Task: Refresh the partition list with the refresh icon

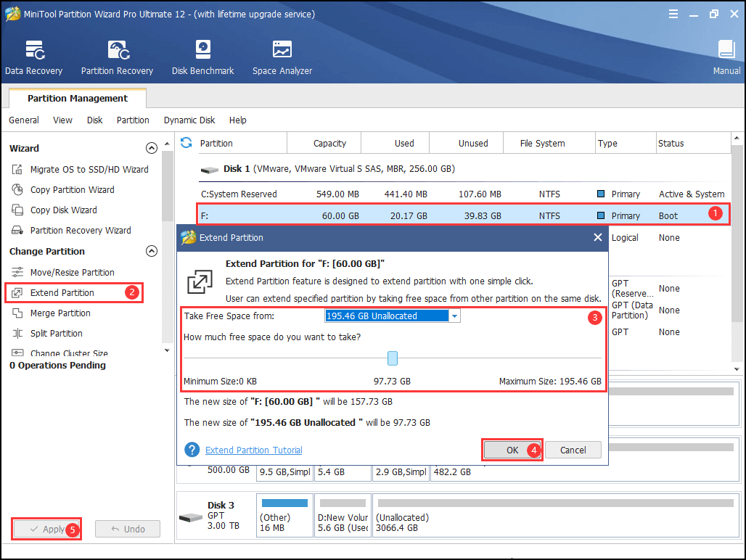Action: (x=186, y=143)
